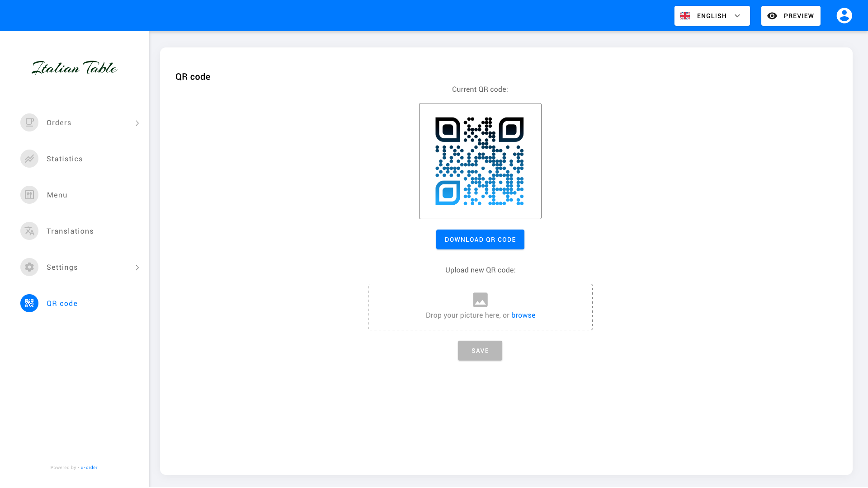Click the gray Save button
This screenshot has width=868, height=488.
480,351
